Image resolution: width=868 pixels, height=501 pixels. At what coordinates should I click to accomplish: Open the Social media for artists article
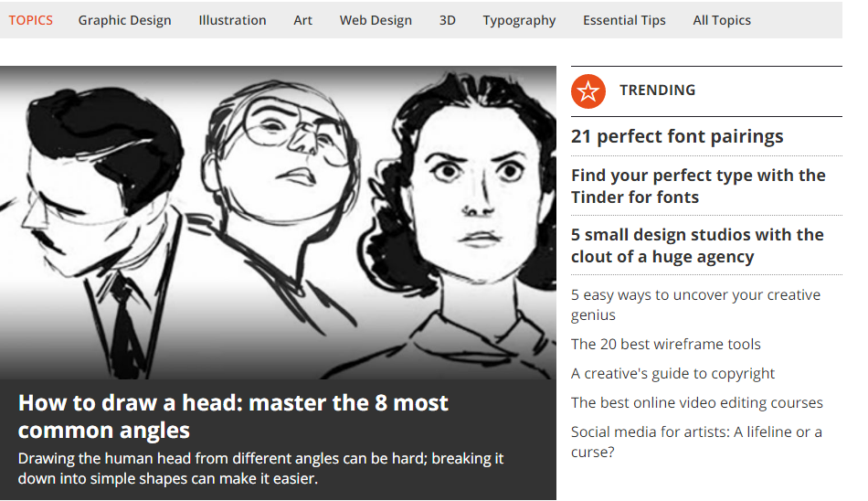(x=696, y=442)
